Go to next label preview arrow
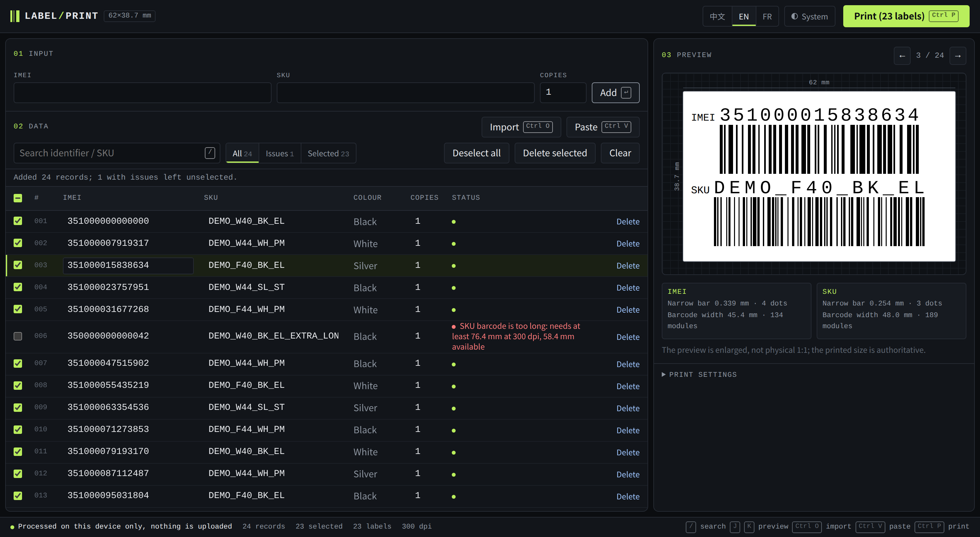Screen dimensions: 980x537 tap(958, 55)
